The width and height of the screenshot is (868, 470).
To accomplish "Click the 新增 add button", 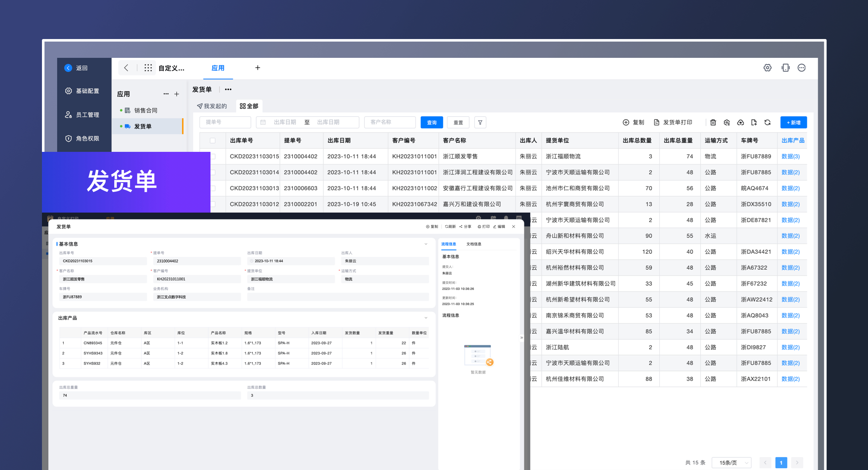I will [x=793, y=123].
